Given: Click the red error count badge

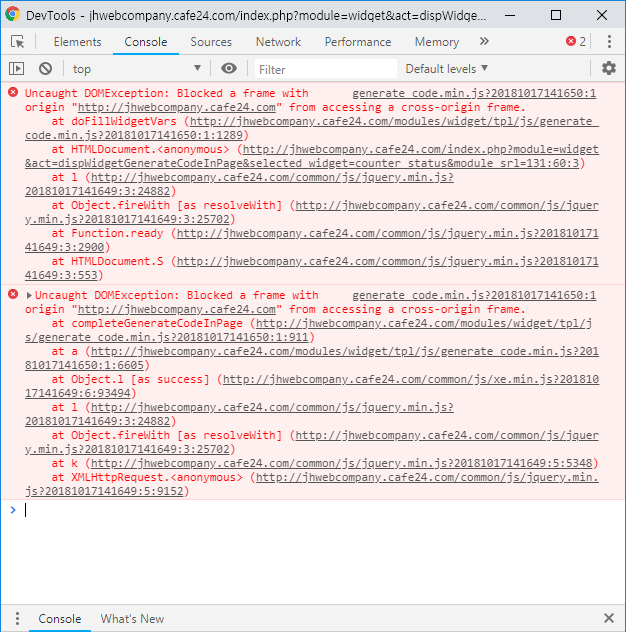Looking at the screenshot, I should coord(576,41).
